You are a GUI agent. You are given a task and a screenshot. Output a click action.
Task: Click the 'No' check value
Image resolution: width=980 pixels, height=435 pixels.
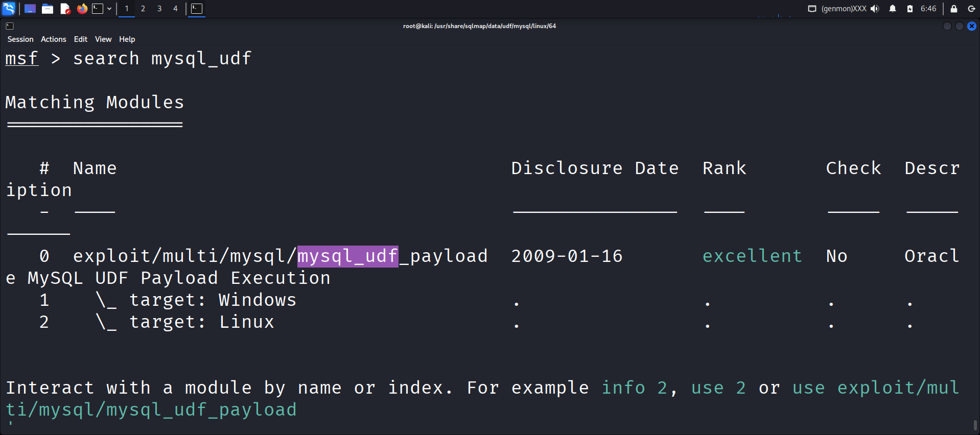coord(837,256)
